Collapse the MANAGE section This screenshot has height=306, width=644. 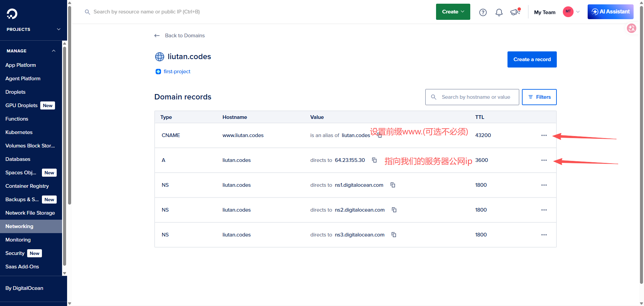(x=31, y=51)
